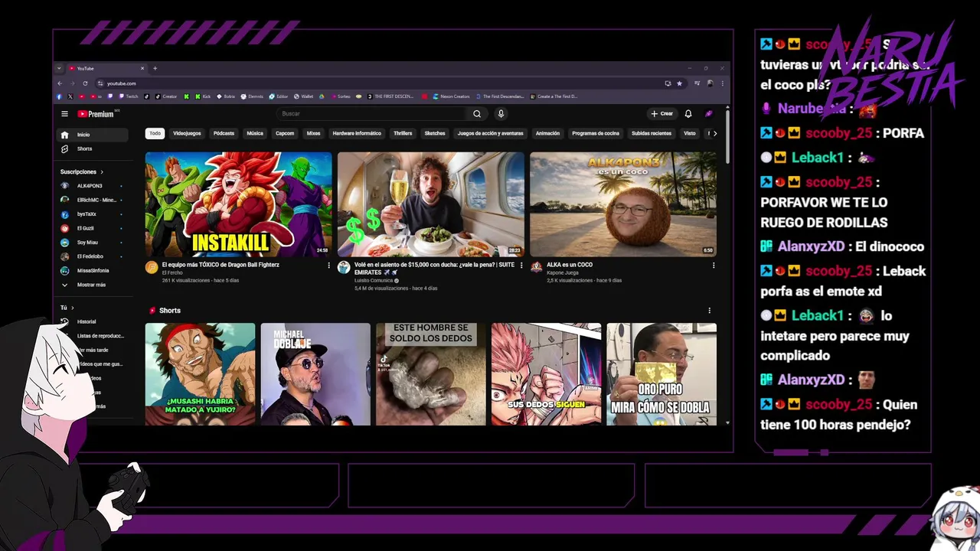Open the Kick bookmark
The image size is (980, 551).
[203, 96]
